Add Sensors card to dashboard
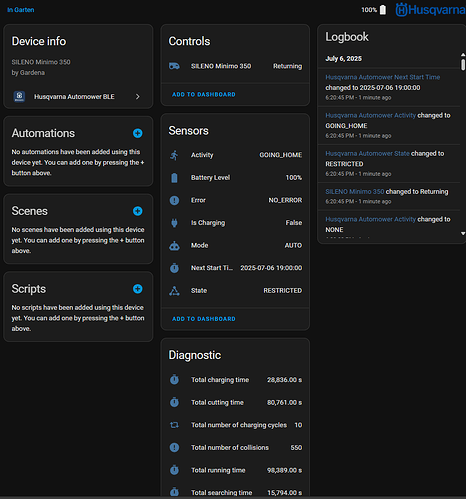Viewport: 466px width, 499px height. coord(204,319)
